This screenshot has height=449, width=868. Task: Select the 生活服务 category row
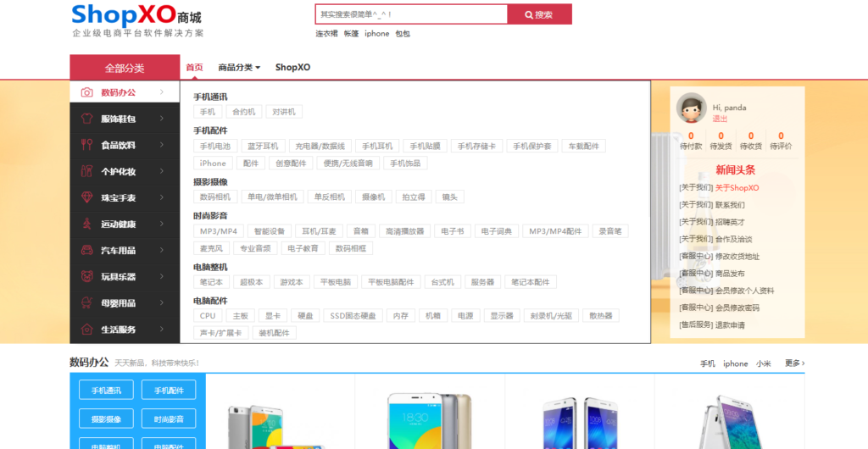click(x=125, y=330)
